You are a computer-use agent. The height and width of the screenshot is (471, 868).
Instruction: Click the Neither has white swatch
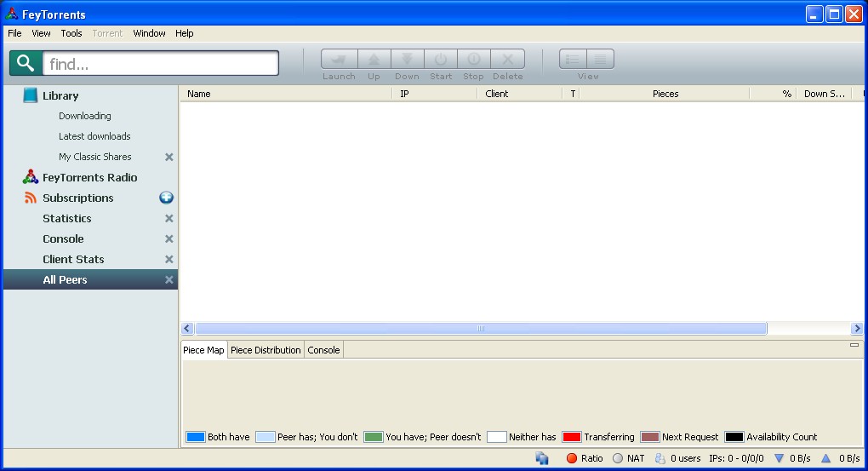pos(497,437)
